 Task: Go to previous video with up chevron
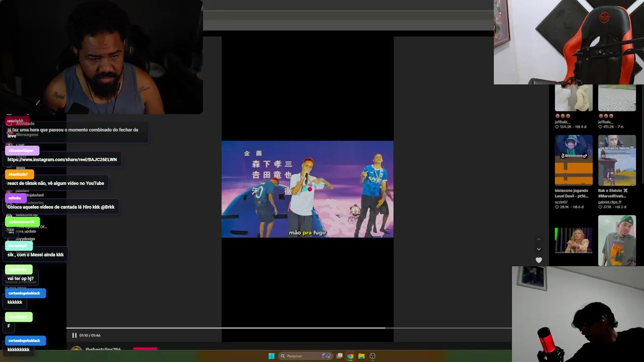(539, 239)
